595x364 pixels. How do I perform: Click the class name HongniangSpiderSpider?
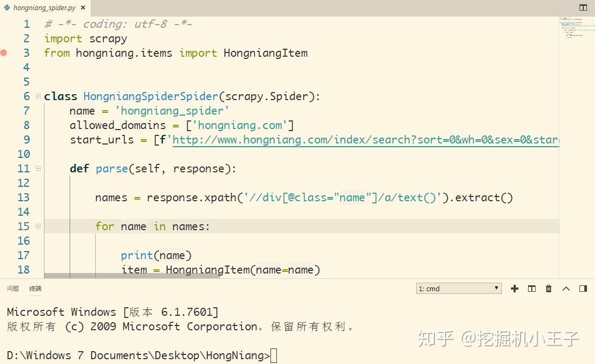150,96
